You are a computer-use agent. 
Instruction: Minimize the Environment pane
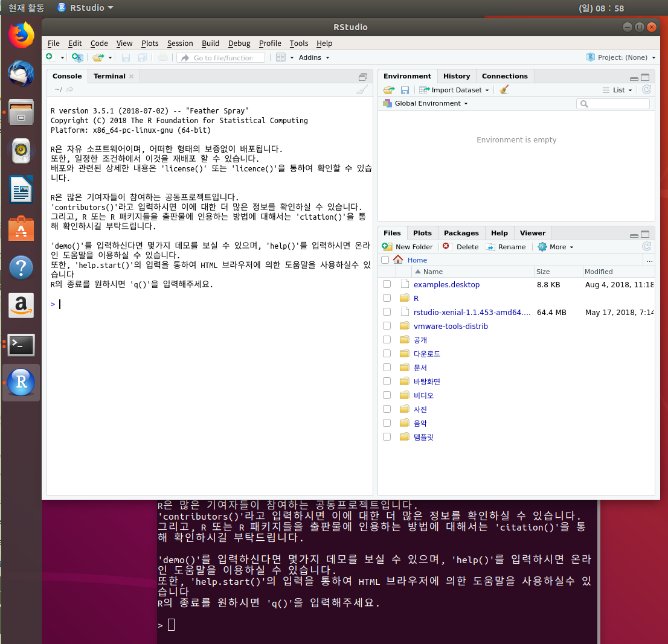634,78
